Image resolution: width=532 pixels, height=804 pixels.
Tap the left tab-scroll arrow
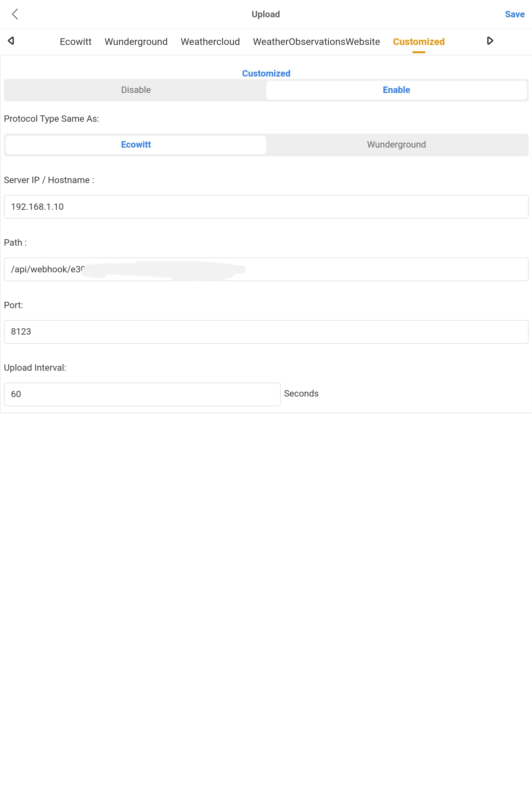click(x=11, y=41)
